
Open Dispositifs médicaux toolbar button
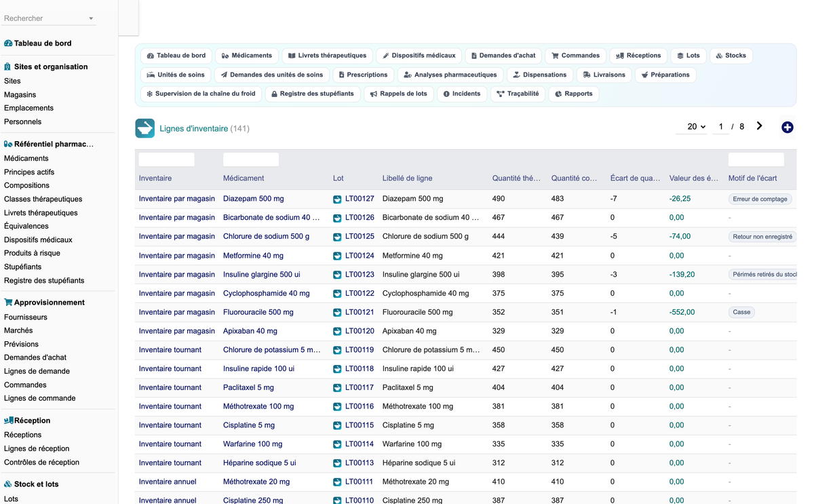click(x=419, y=56)
